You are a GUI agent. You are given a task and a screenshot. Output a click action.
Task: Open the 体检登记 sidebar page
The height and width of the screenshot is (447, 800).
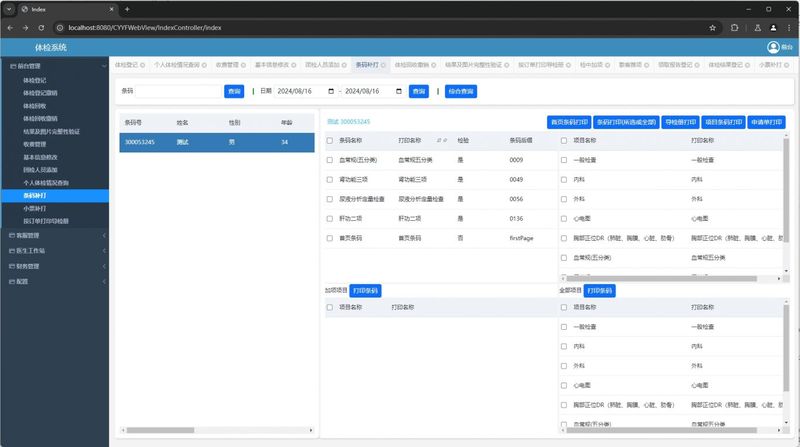tap(35, 81)
